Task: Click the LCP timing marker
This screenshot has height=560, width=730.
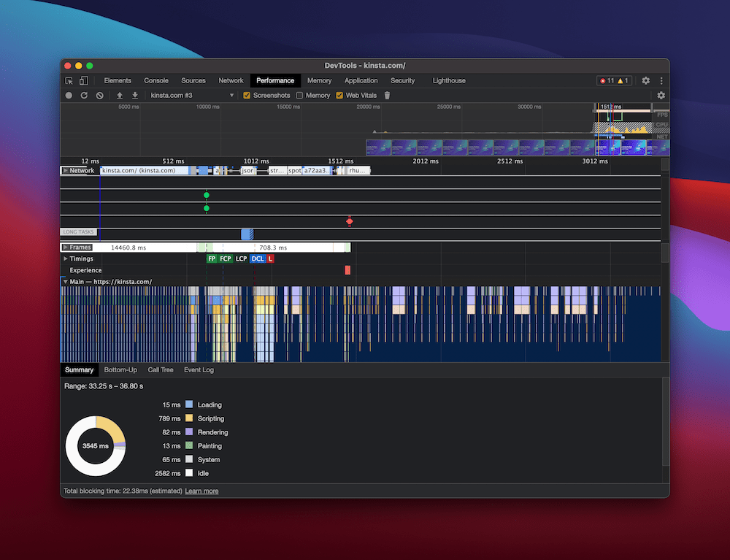Action: [x=241, y=258]
